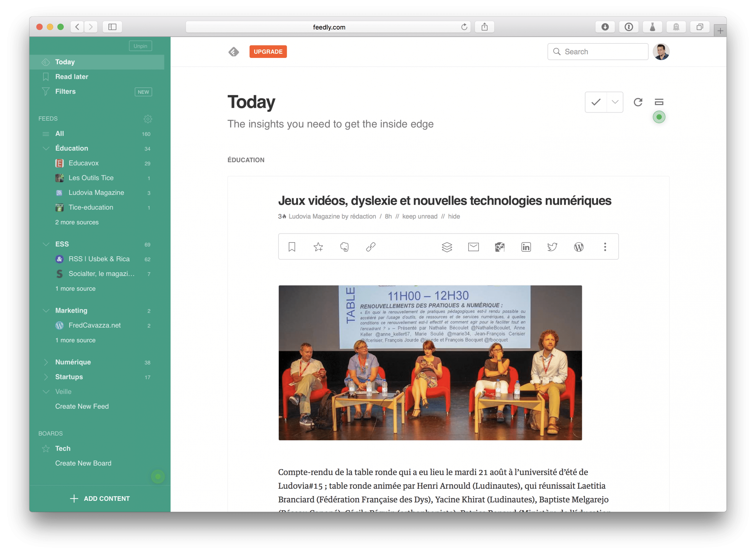The width and height of the screenshot is (756, 554).
Task: Show 1 more source under Marketing
Action: 75,340
